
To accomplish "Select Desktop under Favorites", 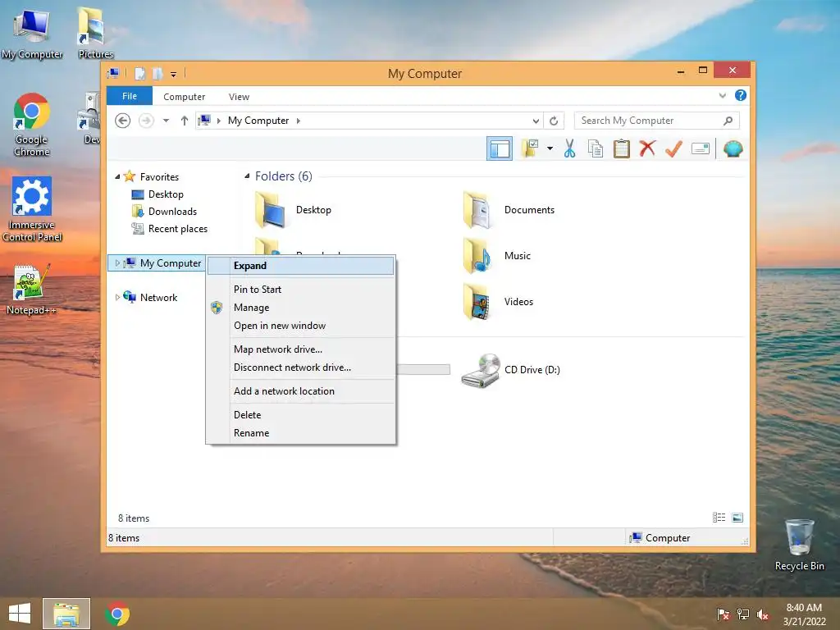I will click(x=158, y=194).
